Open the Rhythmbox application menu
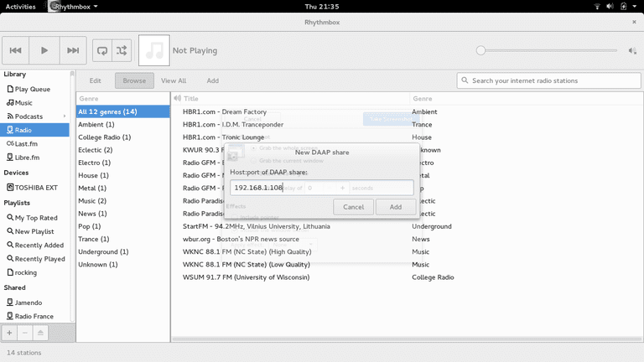The width and height of the screenshot is (644, 362). (73, 6)
